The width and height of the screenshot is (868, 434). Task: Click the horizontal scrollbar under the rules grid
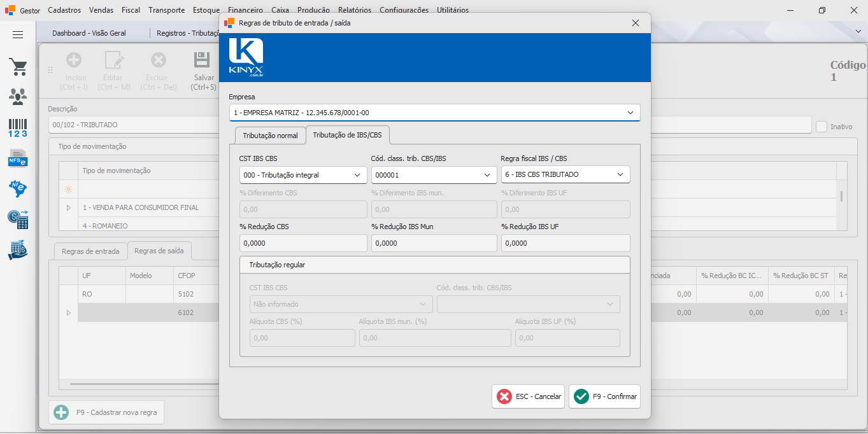145,384
